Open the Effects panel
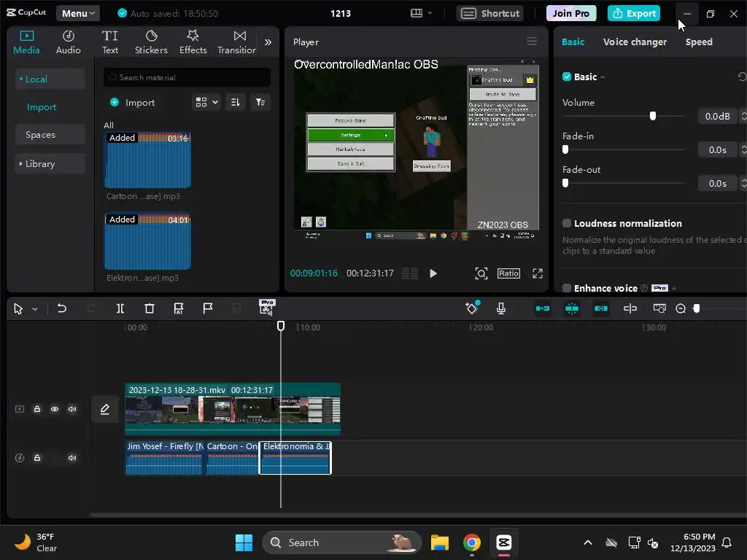Viewport: 747px width, 560px height. (x=193, y=42)
